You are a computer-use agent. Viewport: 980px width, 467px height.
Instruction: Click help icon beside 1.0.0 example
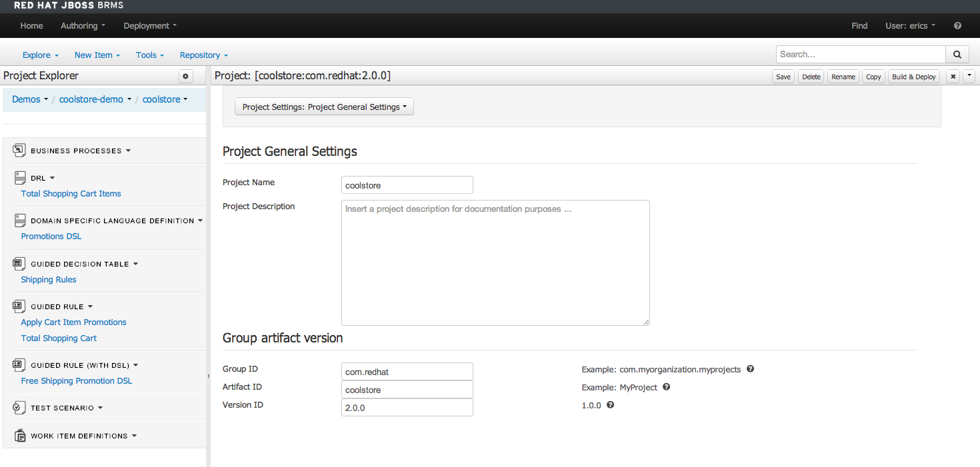point(610,404)
